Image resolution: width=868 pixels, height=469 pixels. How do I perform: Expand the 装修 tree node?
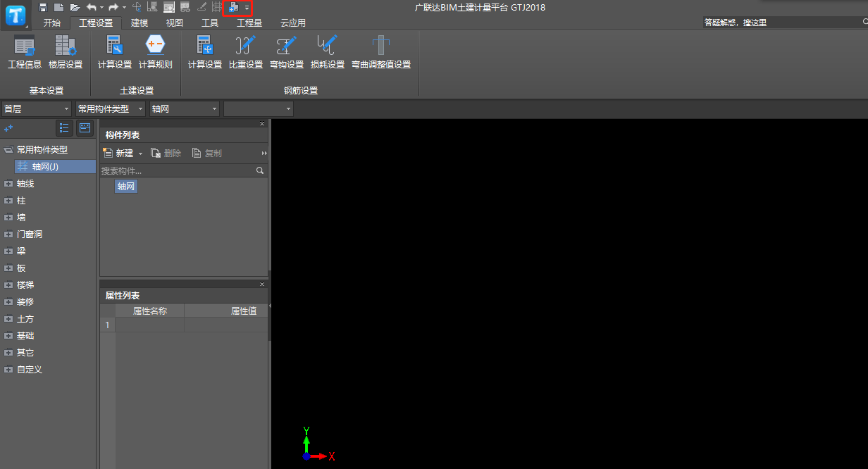point(8,302)
